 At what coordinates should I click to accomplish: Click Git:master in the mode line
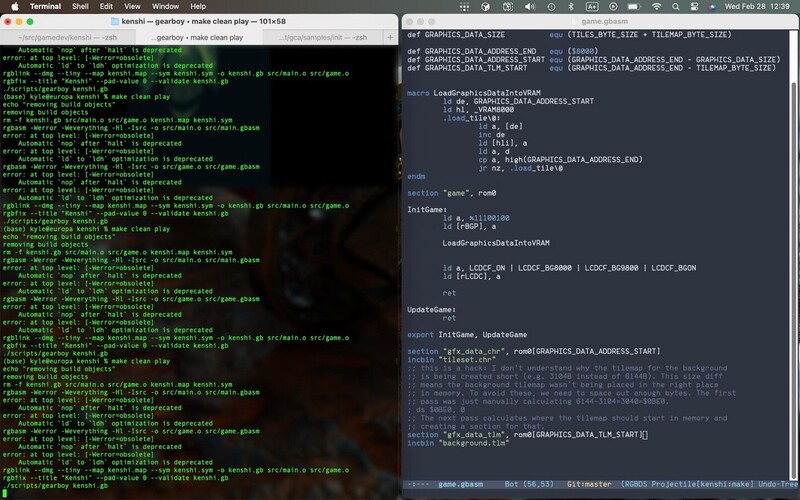[589, 484]
